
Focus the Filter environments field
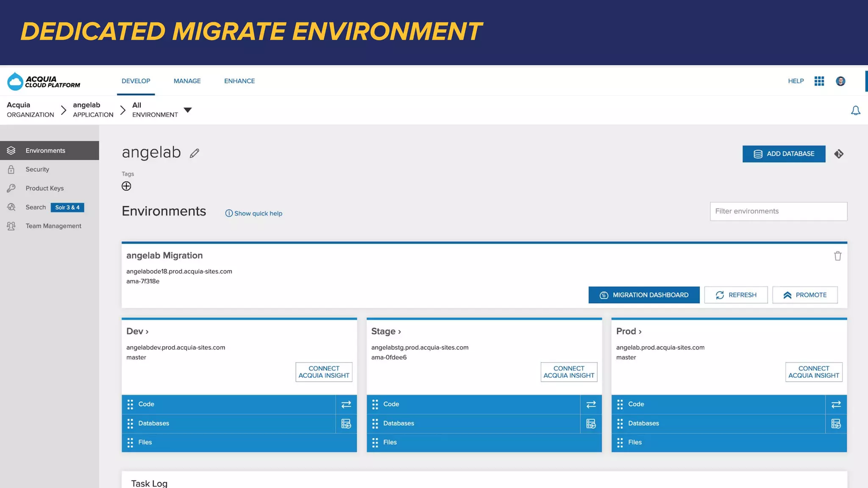tap(779, 211)
